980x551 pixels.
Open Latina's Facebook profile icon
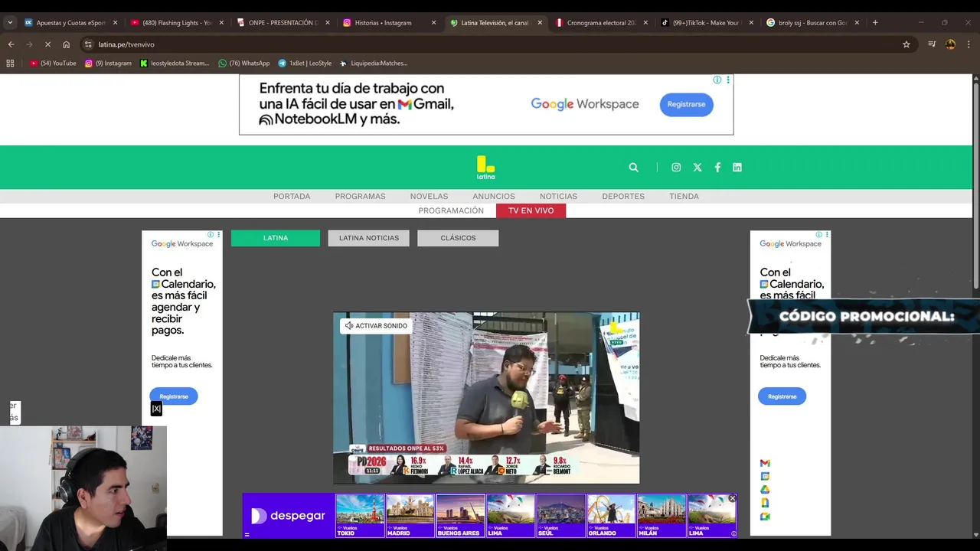(717, 168)
